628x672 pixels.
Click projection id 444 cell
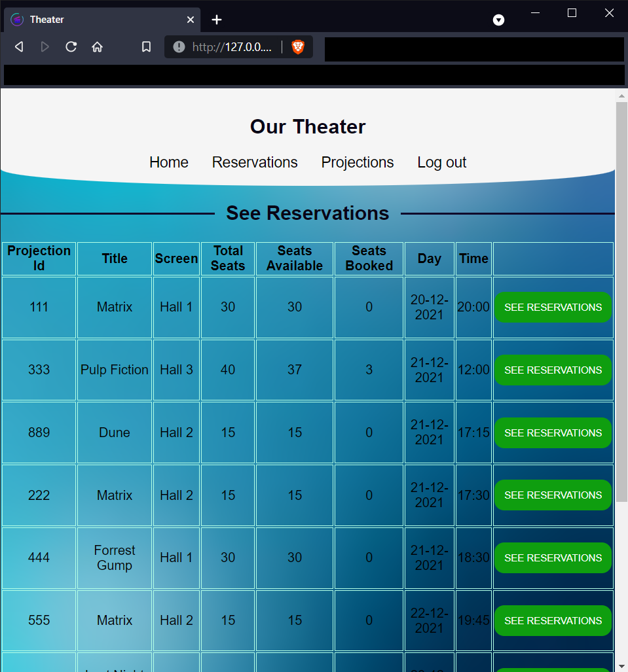[x=39, y=557]
